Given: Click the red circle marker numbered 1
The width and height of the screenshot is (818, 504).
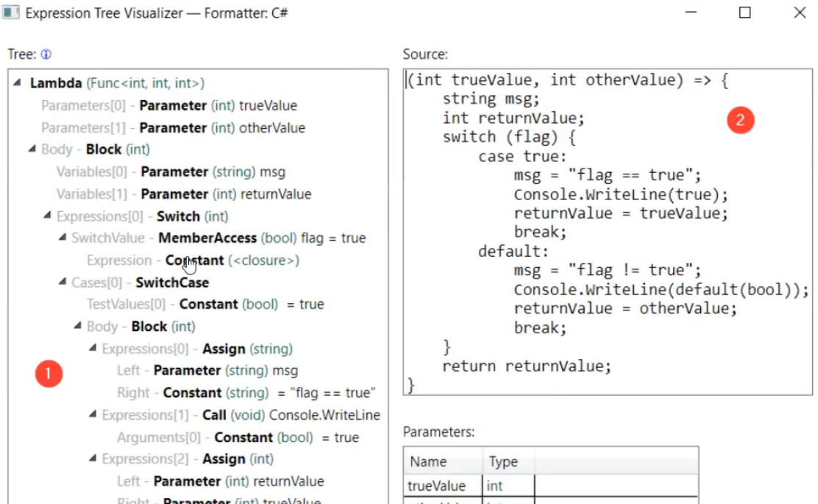Looking at the screenshot, I should (49, 374).
